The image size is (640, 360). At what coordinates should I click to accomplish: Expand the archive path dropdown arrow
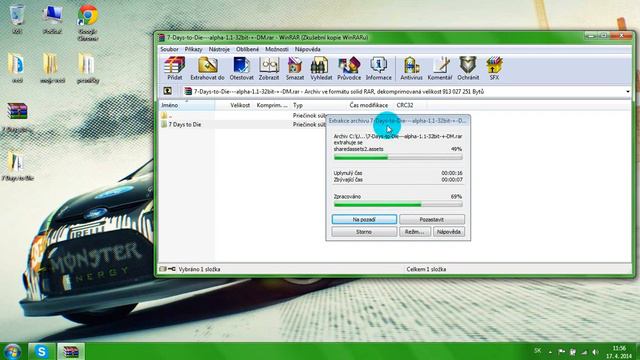tap(628, 91)
